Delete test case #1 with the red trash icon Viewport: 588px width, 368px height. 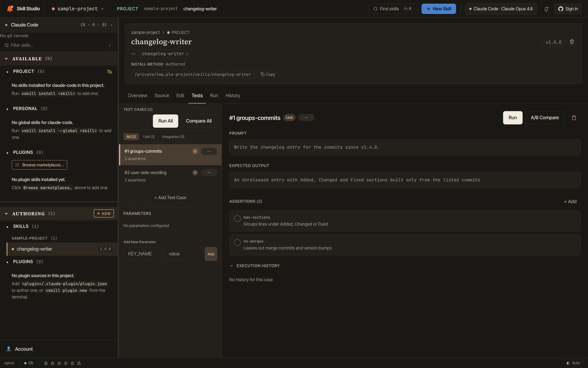pyautogui.click(x=574, y=118)
